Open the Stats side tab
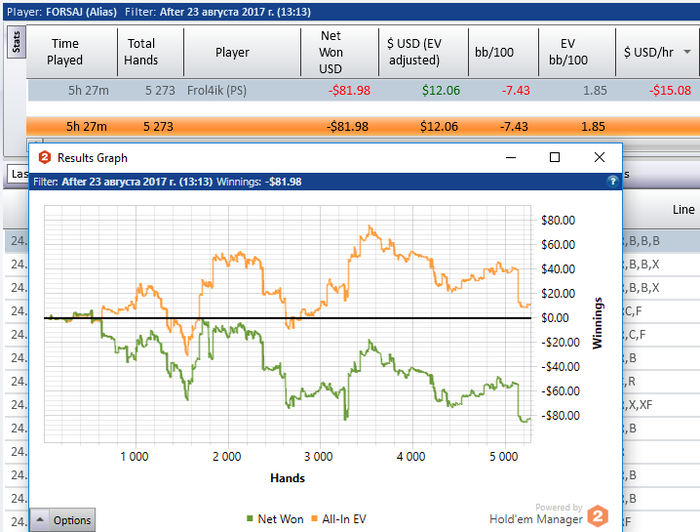 [x=17, y=42]
